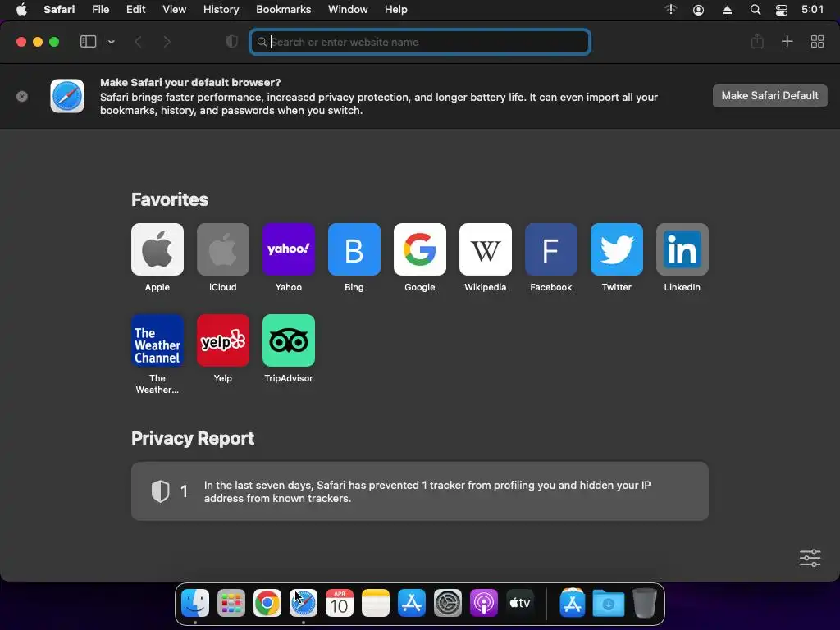Open Apple TV from the Dock
Image resolution: width=840 pixels, height=630 pixels.
pyautogui.click(x=519, y=603)
